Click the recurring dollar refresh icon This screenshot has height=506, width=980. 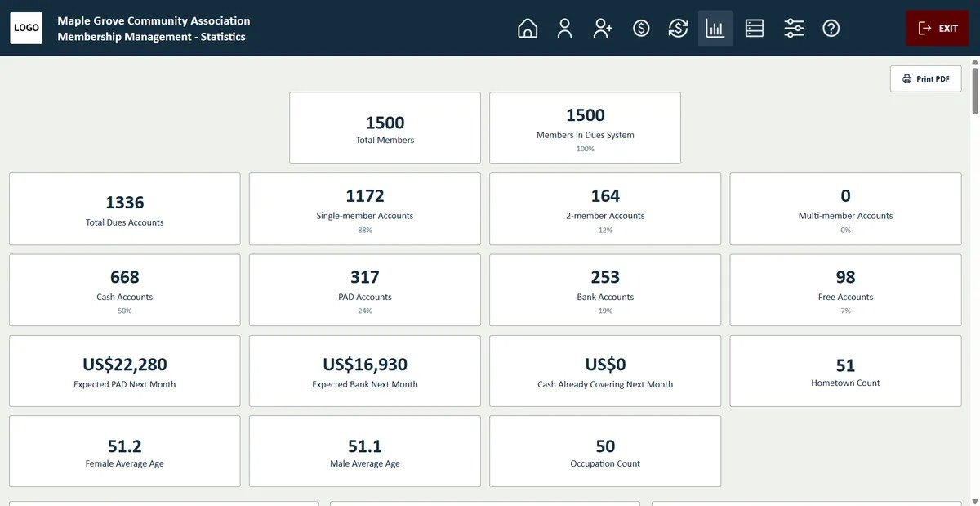point(678,29)
